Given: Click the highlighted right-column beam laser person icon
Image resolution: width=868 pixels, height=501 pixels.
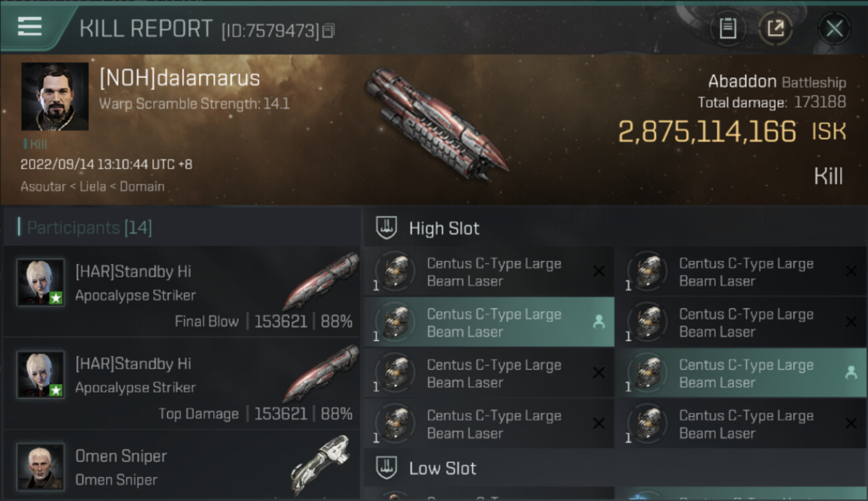Looking at the screenshot, I should pos(851,373).
